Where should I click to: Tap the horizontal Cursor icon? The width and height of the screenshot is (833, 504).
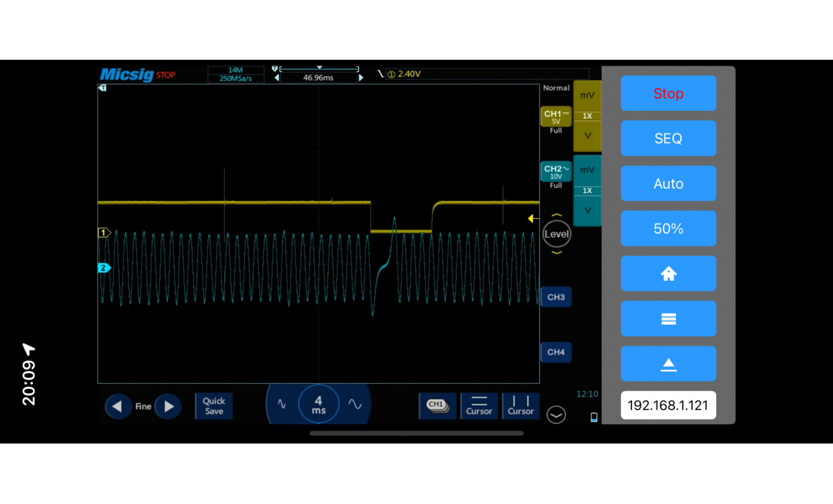click(478, 406)
